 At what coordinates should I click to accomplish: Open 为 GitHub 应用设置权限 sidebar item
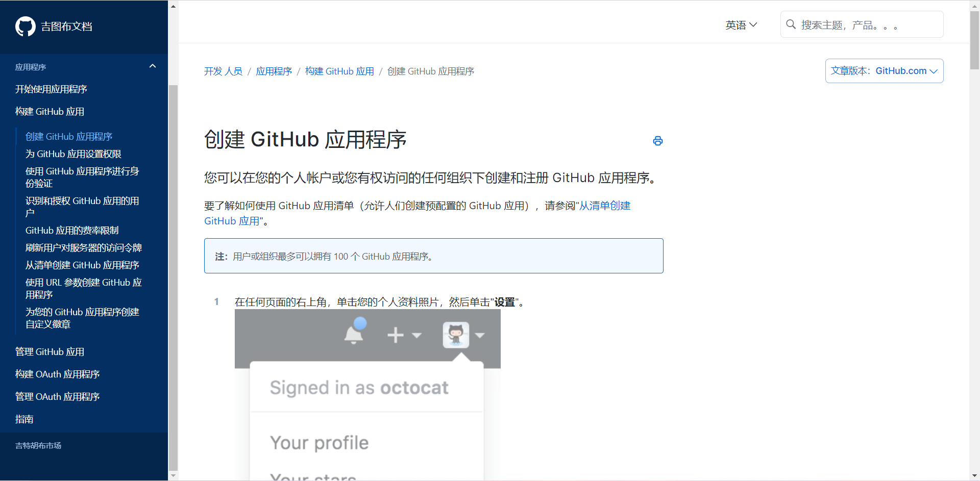73,154
